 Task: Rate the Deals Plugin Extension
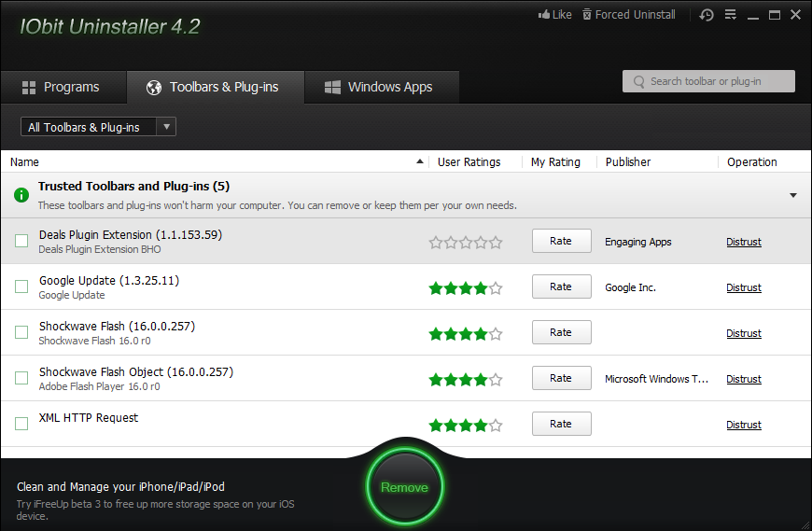click(x=561, y=241)
